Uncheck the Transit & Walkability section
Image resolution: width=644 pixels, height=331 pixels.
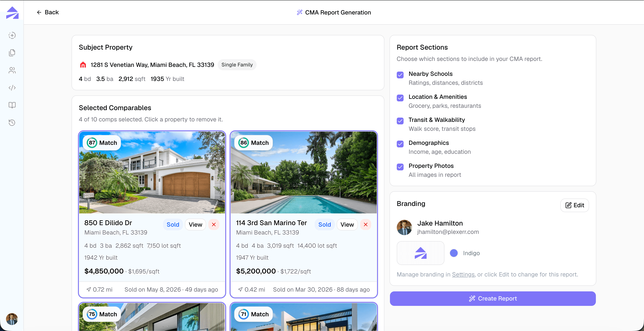(400, 121)
